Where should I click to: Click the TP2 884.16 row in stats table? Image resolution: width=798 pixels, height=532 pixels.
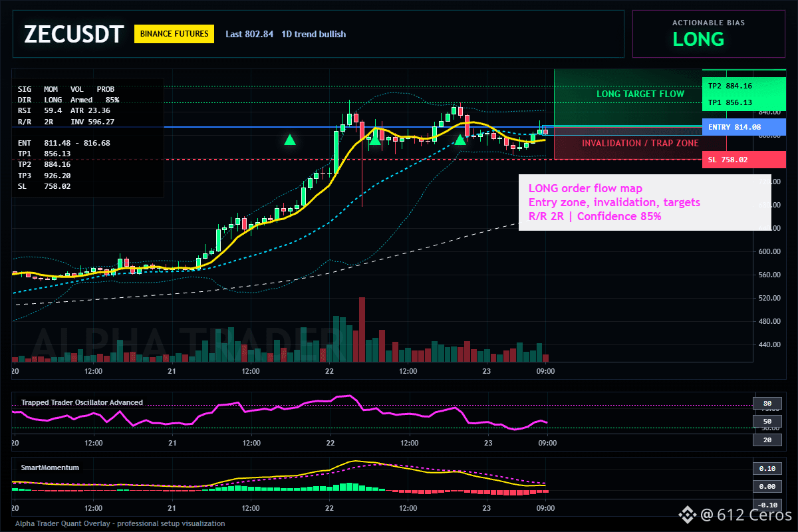pyautogui.click(x=44, y=164)
